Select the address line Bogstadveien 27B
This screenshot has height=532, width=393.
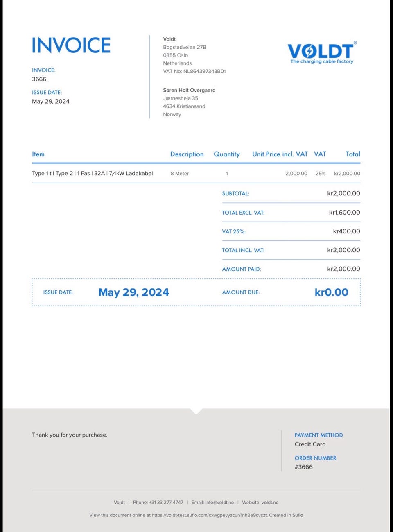(x=185, y=47)
